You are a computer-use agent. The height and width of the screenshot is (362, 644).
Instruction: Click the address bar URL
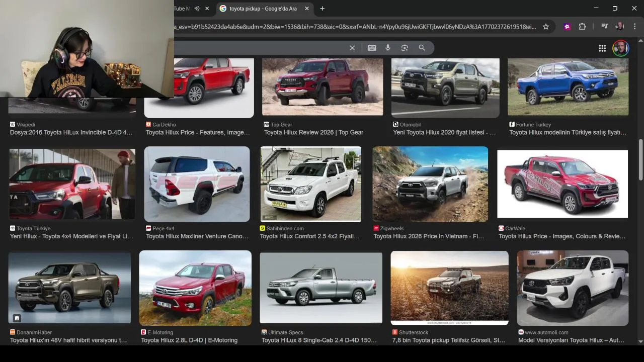(355, 27)
